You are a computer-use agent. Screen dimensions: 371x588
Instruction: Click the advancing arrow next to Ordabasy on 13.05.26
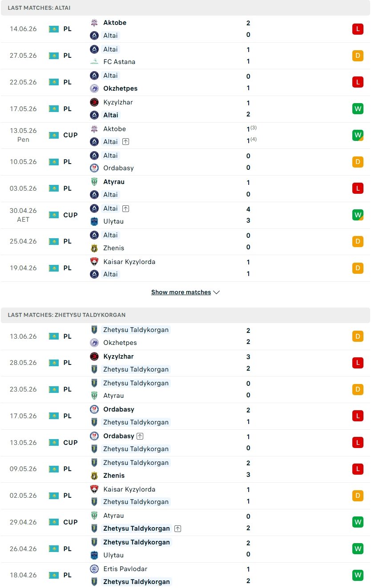pyautogui.click(x=140, y=436)
